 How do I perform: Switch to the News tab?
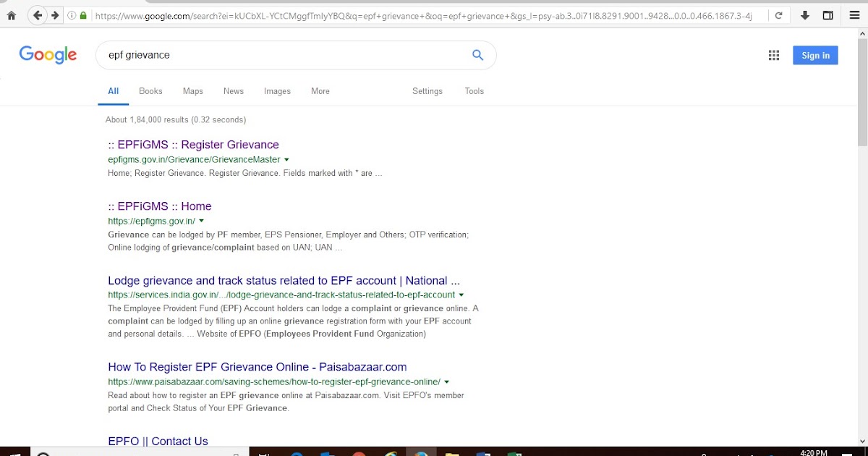click(234, 91)
